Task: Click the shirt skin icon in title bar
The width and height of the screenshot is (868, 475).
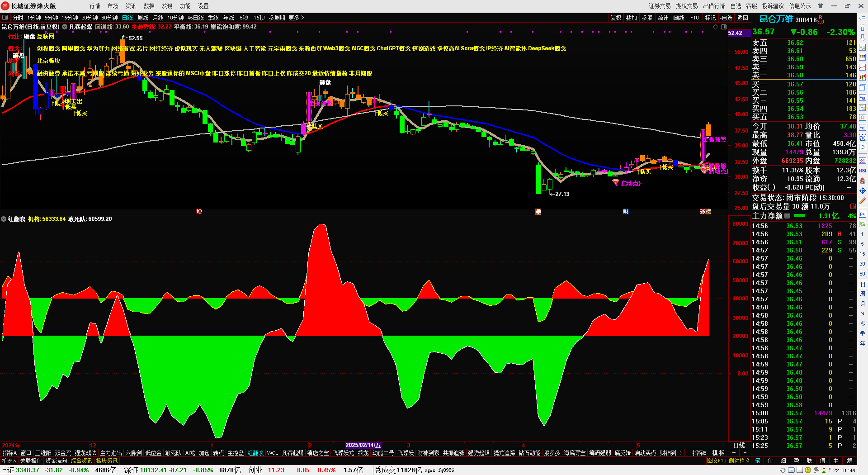Action: (x=821, y=6)
